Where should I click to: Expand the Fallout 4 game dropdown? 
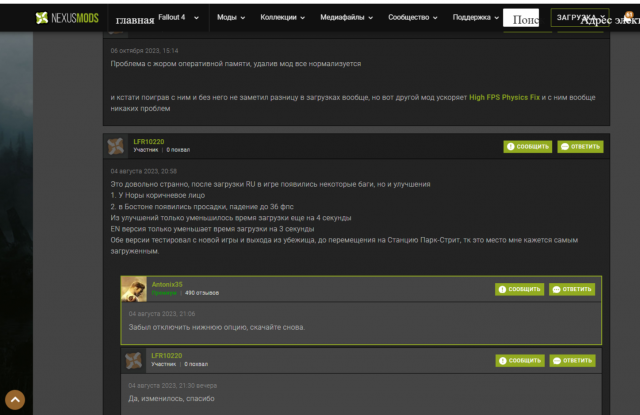click(x=178, y=18)
